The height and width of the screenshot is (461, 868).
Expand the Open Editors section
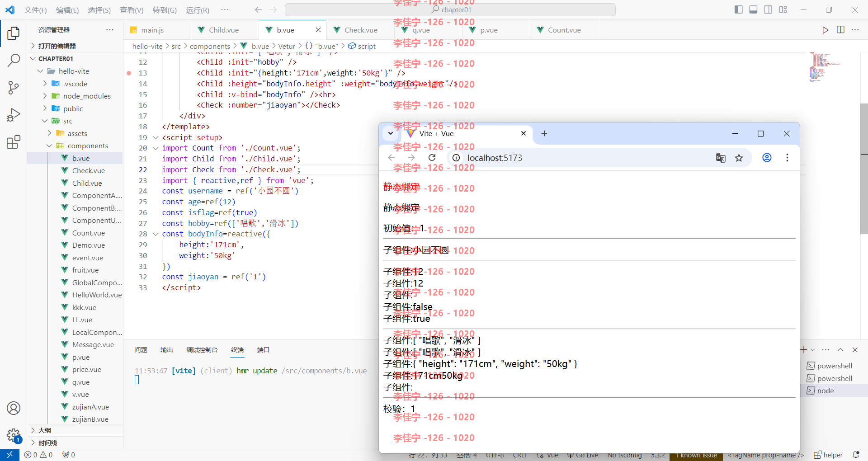tap(75, 46)
